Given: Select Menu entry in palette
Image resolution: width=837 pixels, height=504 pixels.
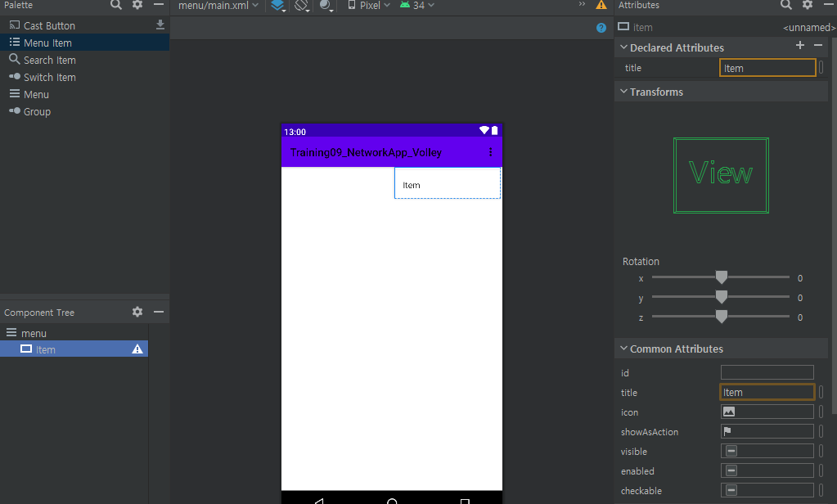Looking at the screenshot, I should click(36, 95).
